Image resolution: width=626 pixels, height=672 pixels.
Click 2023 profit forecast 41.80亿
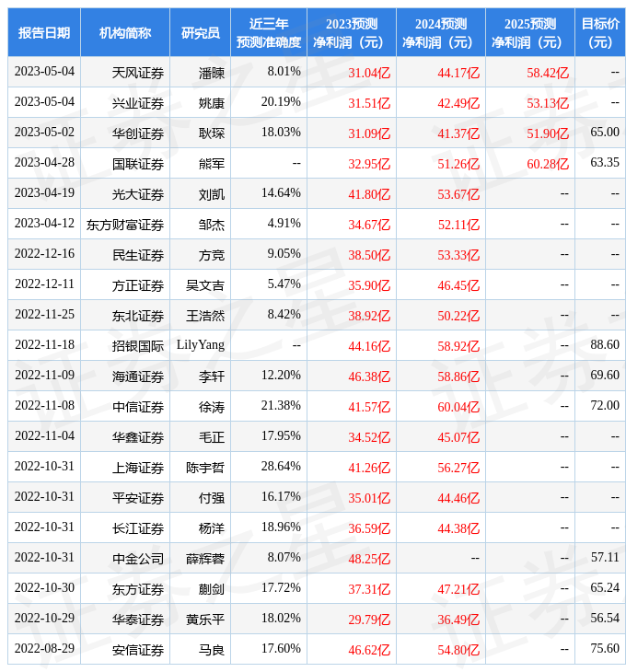[x=369, y=194]
